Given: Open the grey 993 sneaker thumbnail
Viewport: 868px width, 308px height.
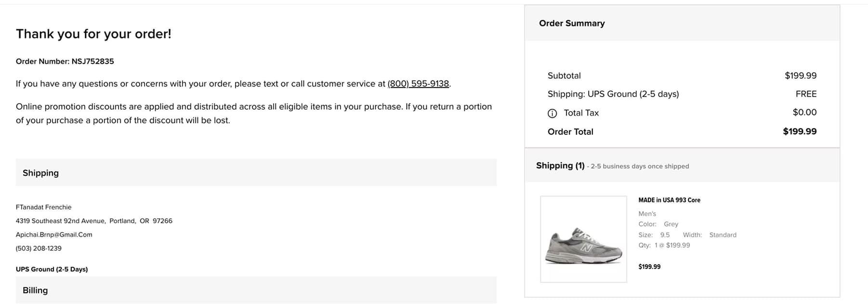Looking at the screenshot, I should tap(583, 239).
